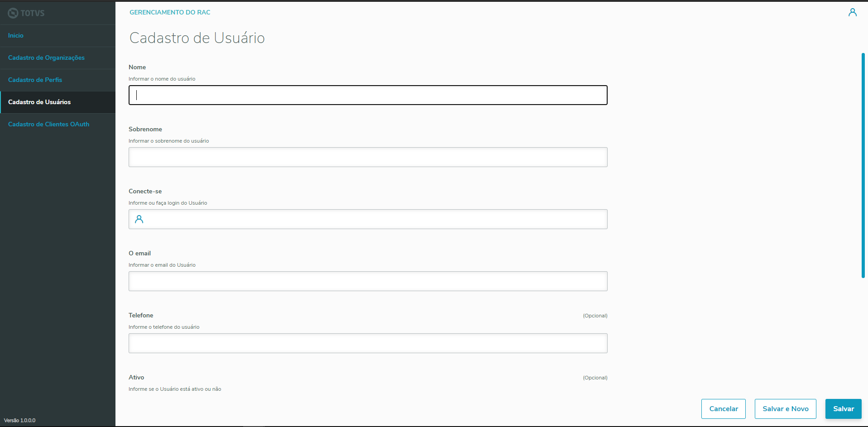This screenshot has width=868, height=427.
Task: Focus the Conecte-se login input
Action: coord(376,219)
